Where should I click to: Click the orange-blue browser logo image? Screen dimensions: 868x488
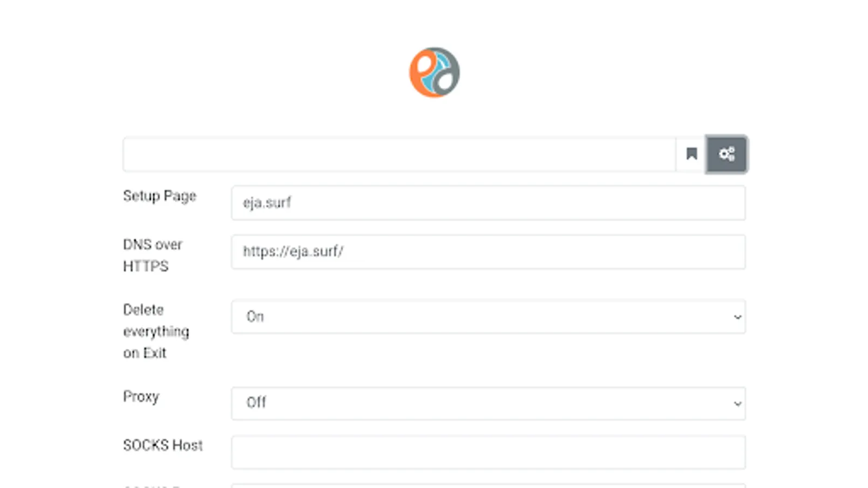tap(434, 73)
